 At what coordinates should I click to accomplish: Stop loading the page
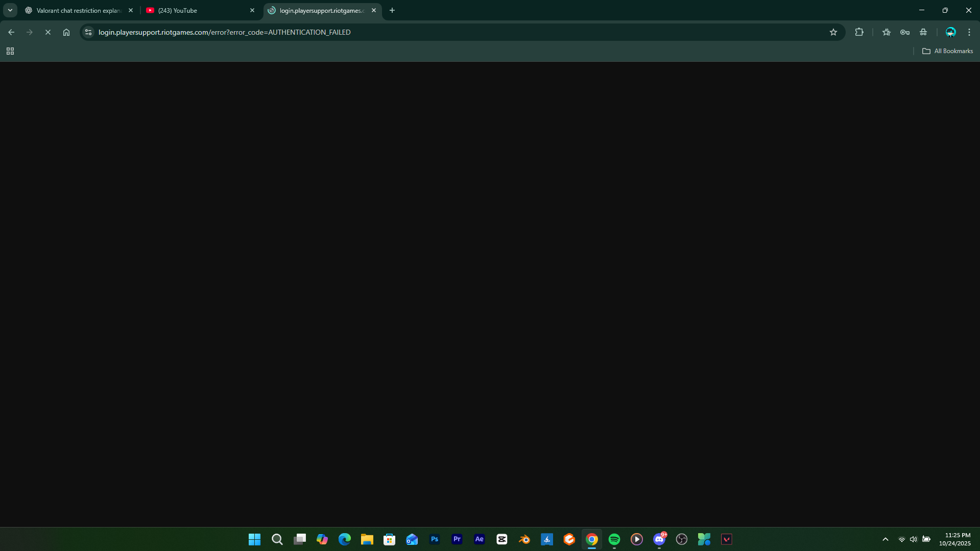tap(48, 32)
